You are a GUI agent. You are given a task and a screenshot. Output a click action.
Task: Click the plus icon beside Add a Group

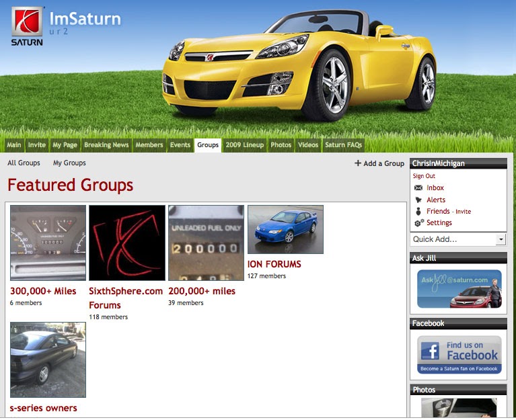358,163
